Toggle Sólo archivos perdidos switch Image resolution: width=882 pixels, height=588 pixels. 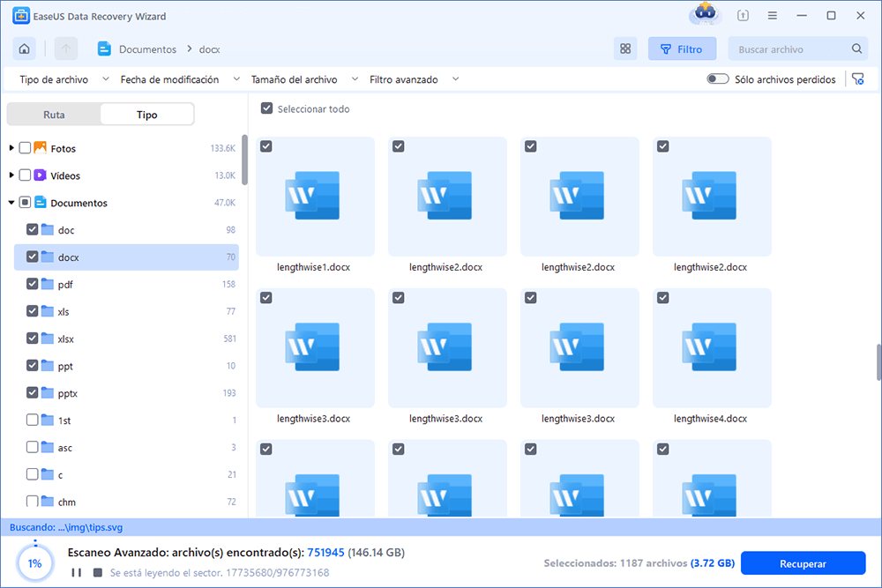[718, 78]
